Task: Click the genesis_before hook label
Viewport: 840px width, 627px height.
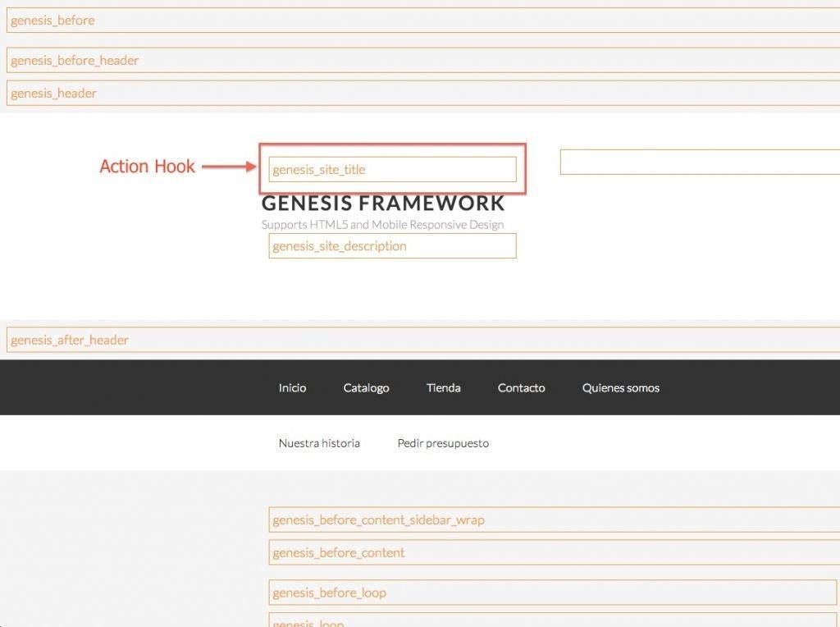Action: point(52,21)
